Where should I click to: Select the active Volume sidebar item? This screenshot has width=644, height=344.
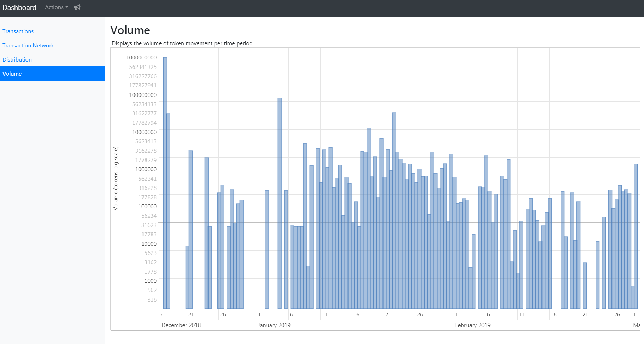[52, 74]
